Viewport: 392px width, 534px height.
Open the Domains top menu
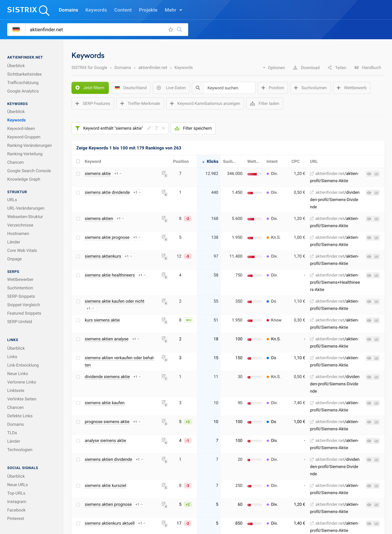click(x=68, y=10)
